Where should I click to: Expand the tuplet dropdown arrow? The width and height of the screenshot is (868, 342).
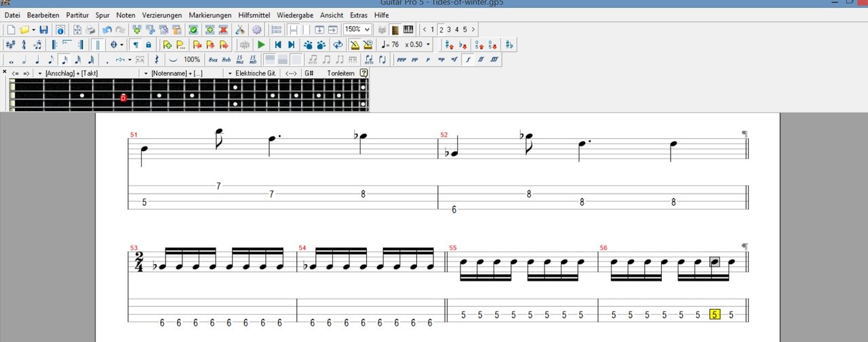(x=130, y=60)
